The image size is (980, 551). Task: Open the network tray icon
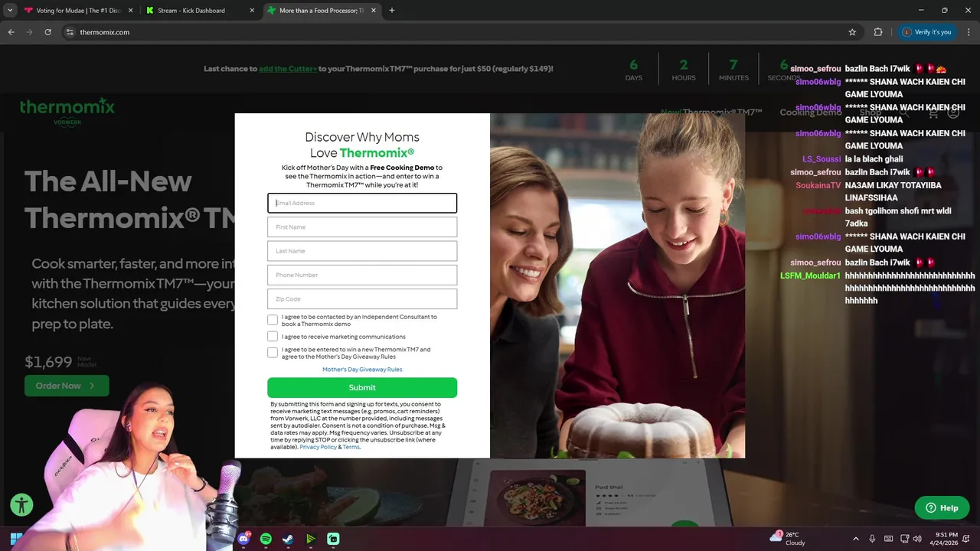[905, 539]
